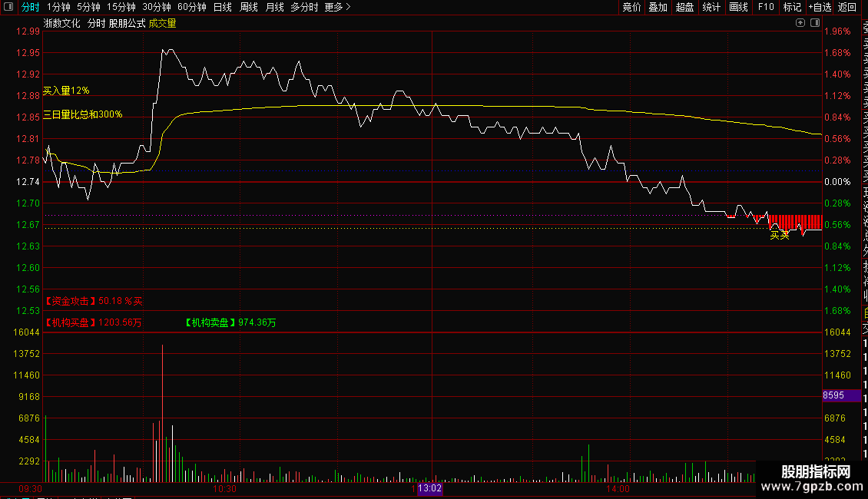Viewport: 868px width, 499px height.
Task: Click the 资金攻击 50.18%买 readout
Action: click(93, 301)
